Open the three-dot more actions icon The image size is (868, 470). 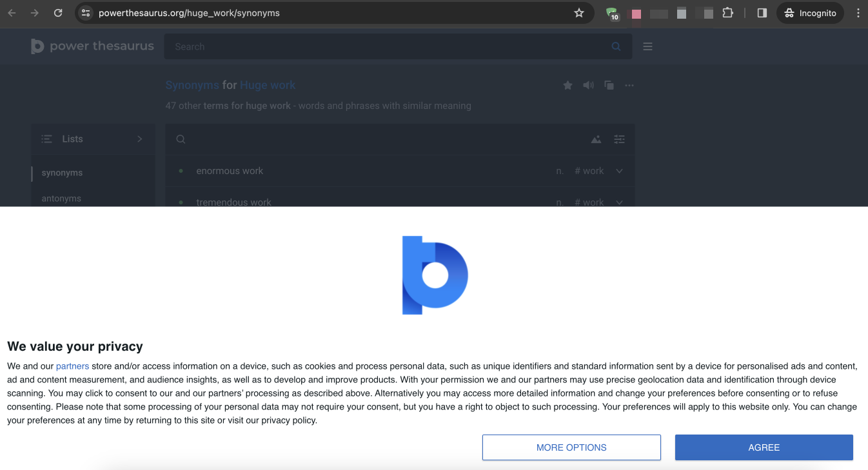[x=629, y=85]
